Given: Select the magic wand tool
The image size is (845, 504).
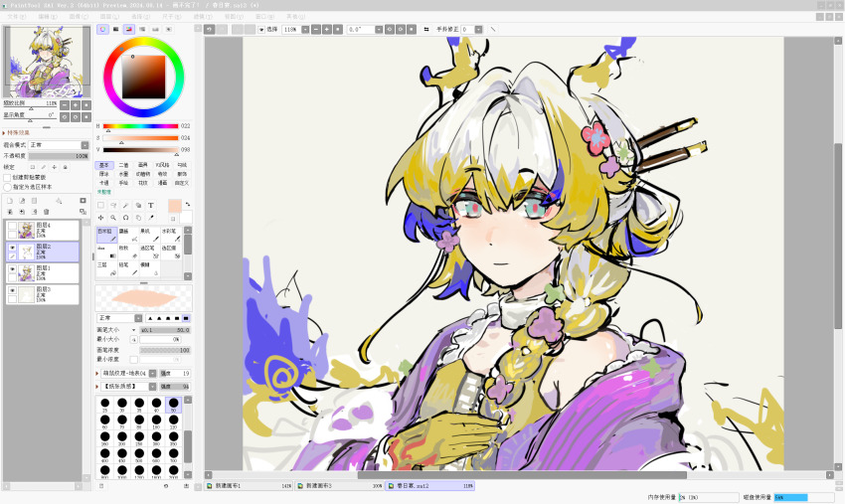Looking at the screenshot, I should click(x=125, y=206).
